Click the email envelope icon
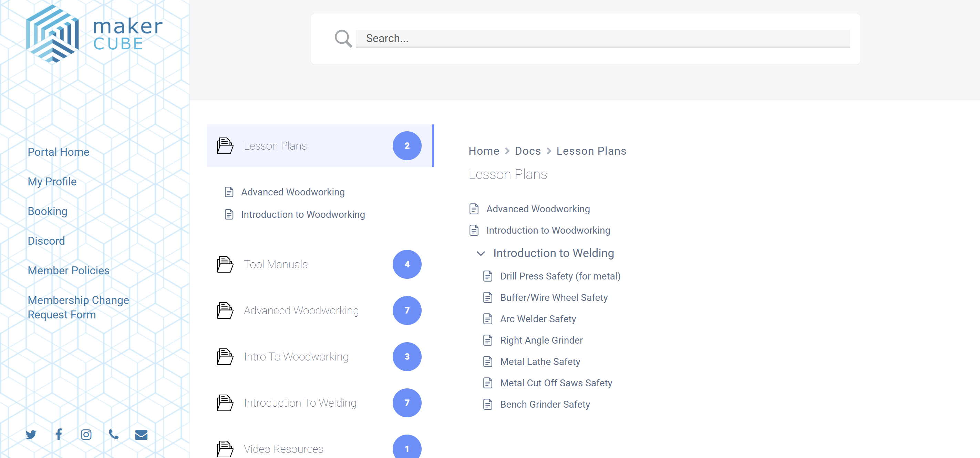The width and height of the screenshot is (980, 458). click(141, 435)
